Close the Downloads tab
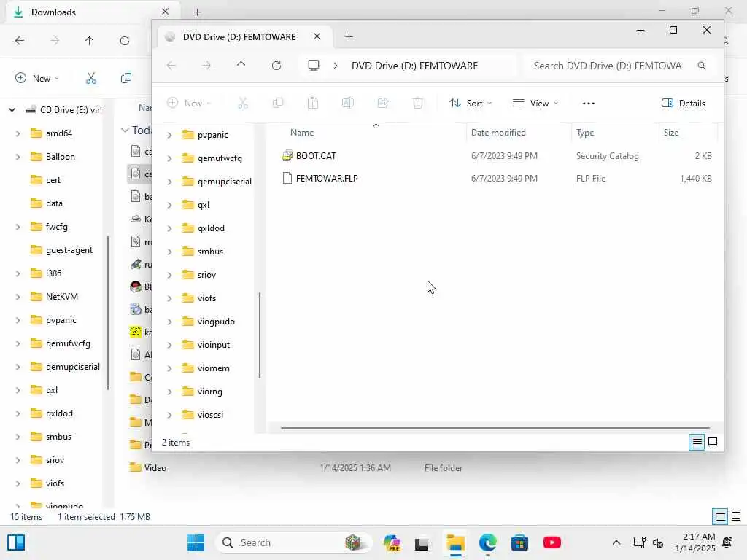Viewport: 747px width, 560px height. [x=166, y=12]
